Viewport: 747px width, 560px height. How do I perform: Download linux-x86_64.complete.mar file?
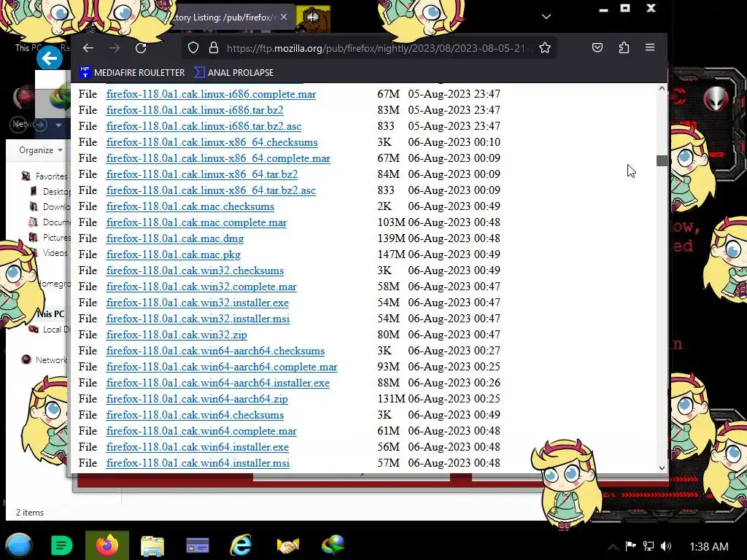coord(218,158)
